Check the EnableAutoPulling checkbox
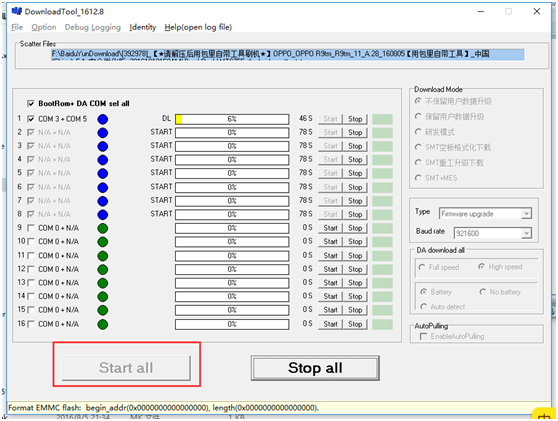 coord(423,336)
